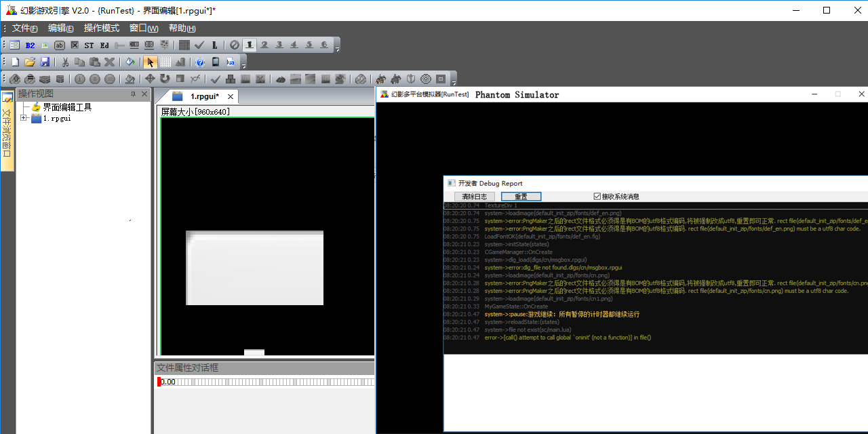Click the new file icon in the toolbar
868x434 pixels.
coord(15,62)
